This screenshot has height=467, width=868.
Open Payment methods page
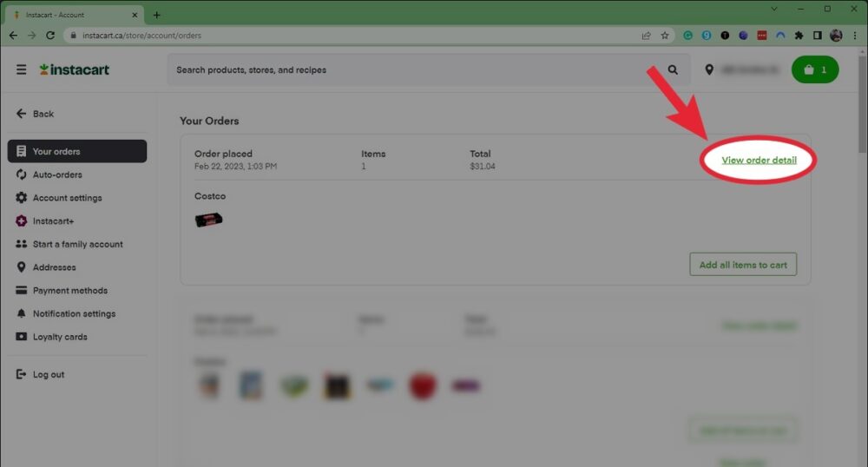click(x=69, y=291)
